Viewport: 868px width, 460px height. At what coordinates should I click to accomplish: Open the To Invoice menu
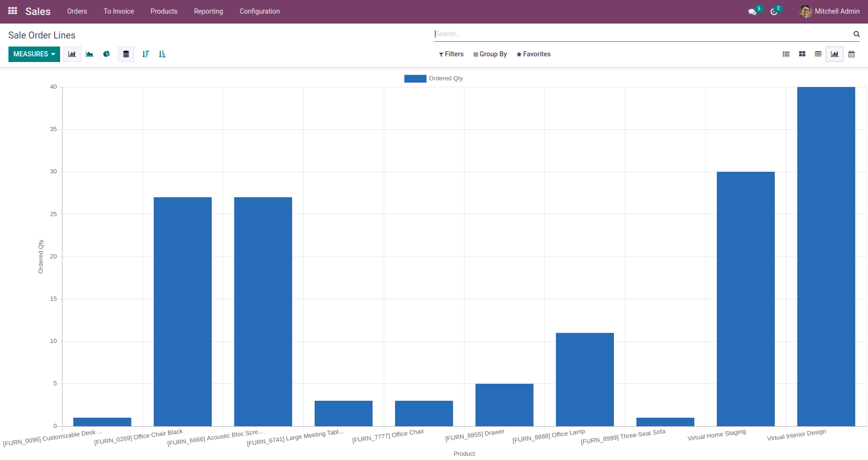point(118,11)
